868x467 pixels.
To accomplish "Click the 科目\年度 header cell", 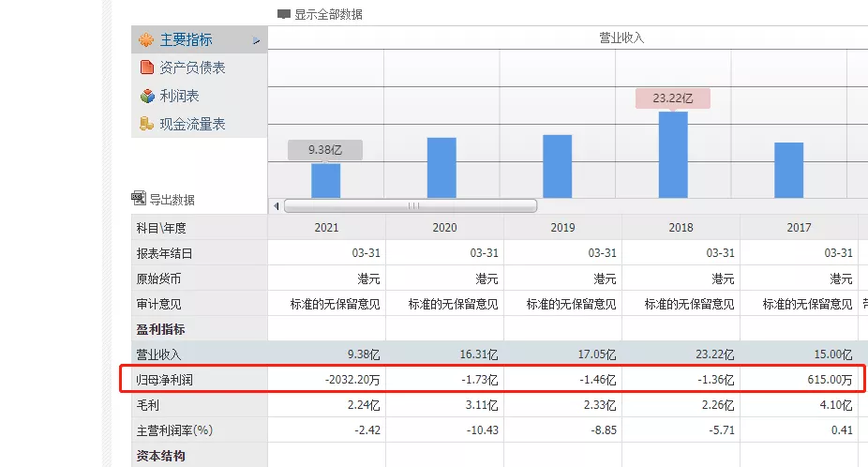I will tap(200, 228).
